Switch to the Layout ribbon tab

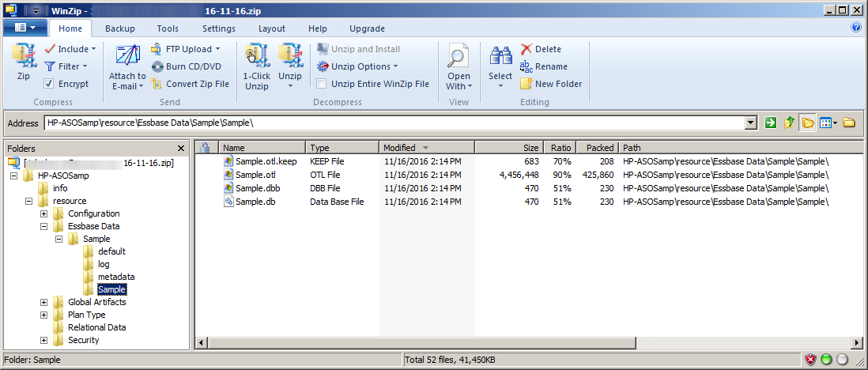272,28
